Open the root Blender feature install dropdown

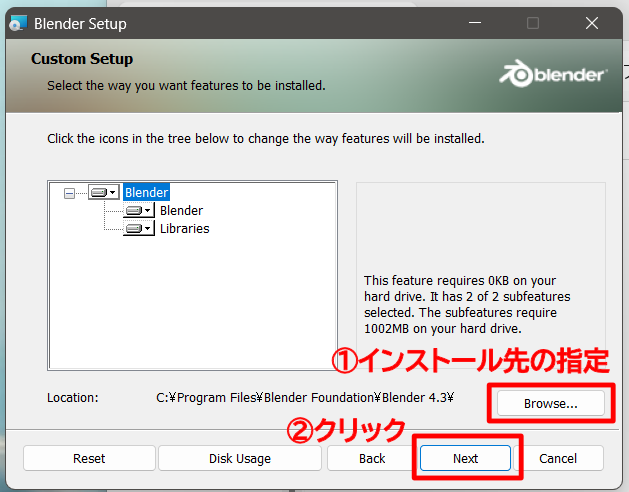103,192
